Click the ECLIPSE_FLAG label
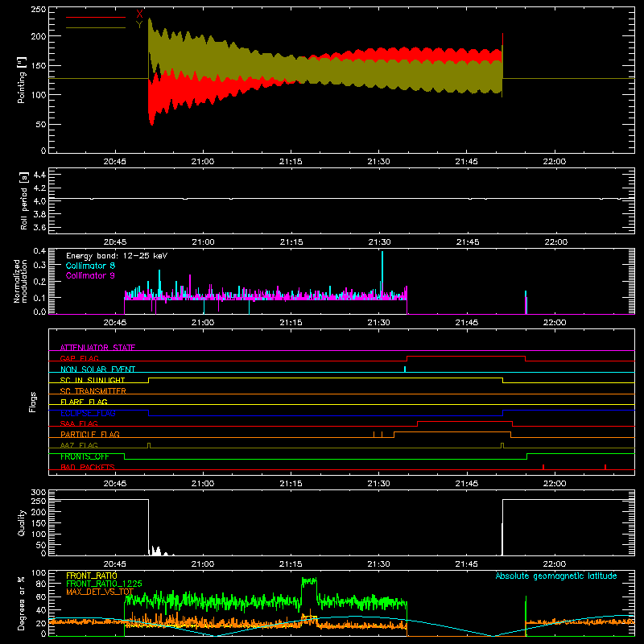 tap(88, 413)
